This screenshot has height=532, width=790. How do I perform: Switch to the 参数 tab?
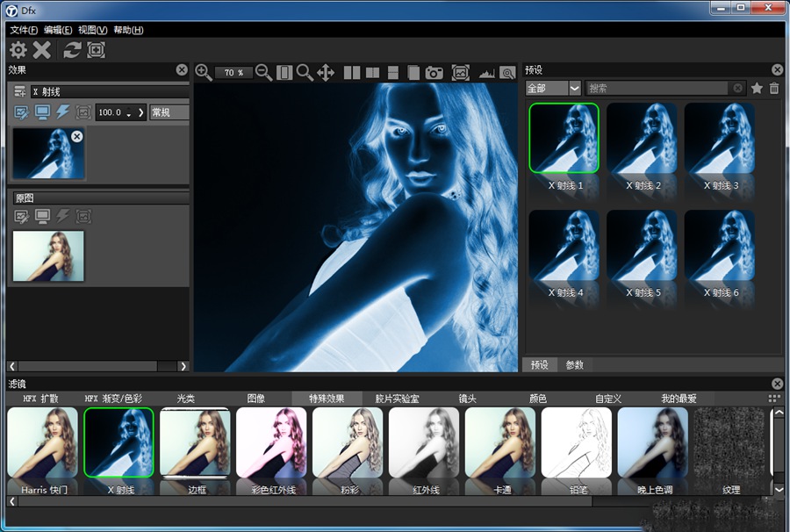[x=576, y=365]
